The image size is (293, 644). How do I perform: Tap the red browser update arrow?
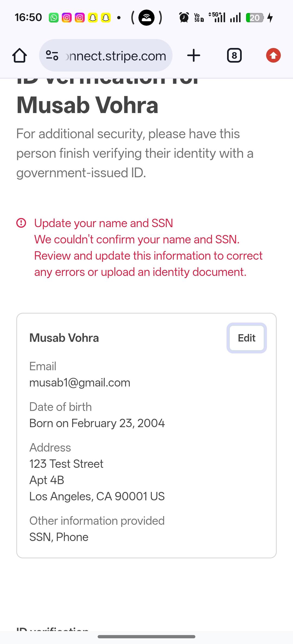(x=273, y=56)
